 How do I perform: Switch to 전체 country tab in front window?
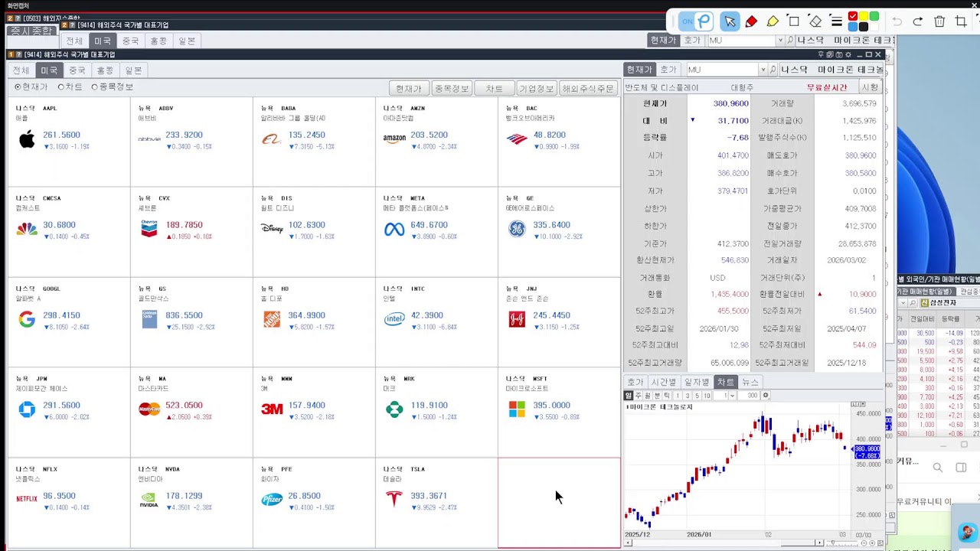click(x=21, y=70)
